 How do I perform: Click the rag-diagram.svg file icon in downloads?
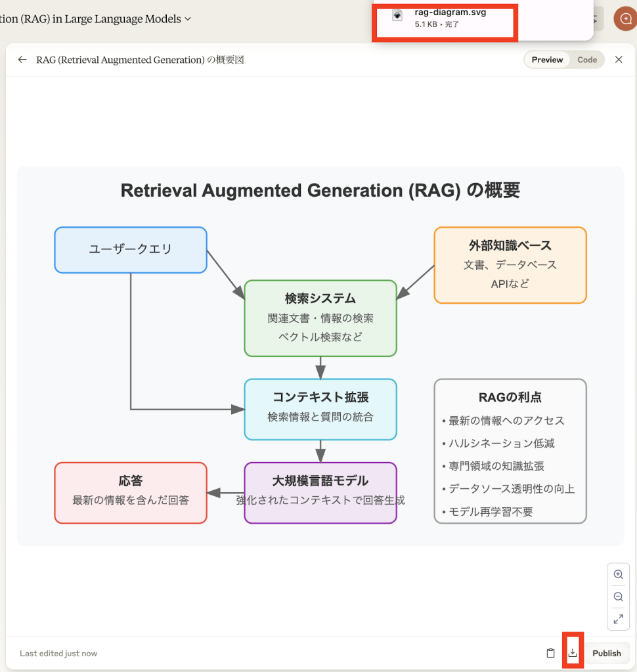(397, 16)
